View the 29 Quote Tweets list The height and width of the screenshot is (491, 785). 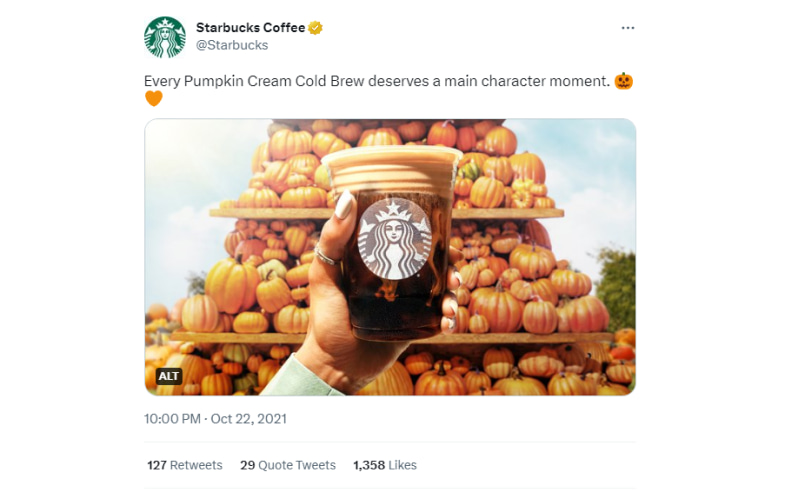(288, 465)
